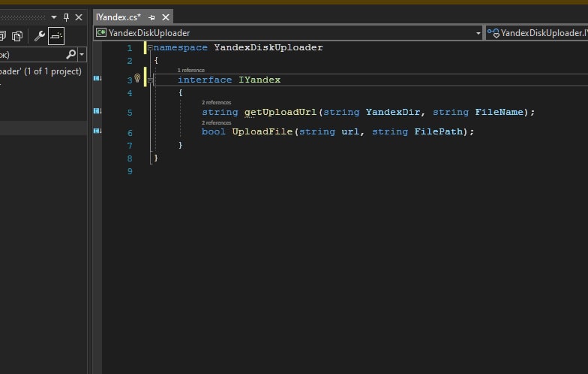Click the 'interface' keyword
Viewport: 588px width, 374px height.
tap(205, 80)
